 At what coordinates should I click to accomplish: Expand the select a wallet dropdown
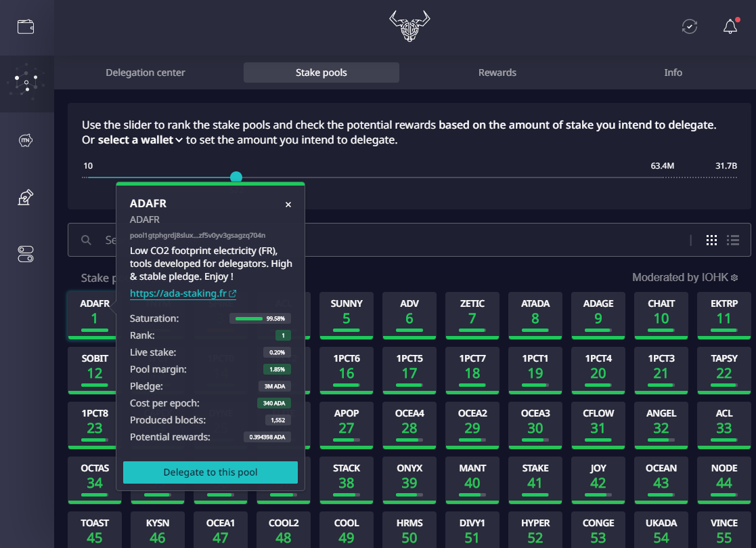pyautogui.click(x=140, y=140)
